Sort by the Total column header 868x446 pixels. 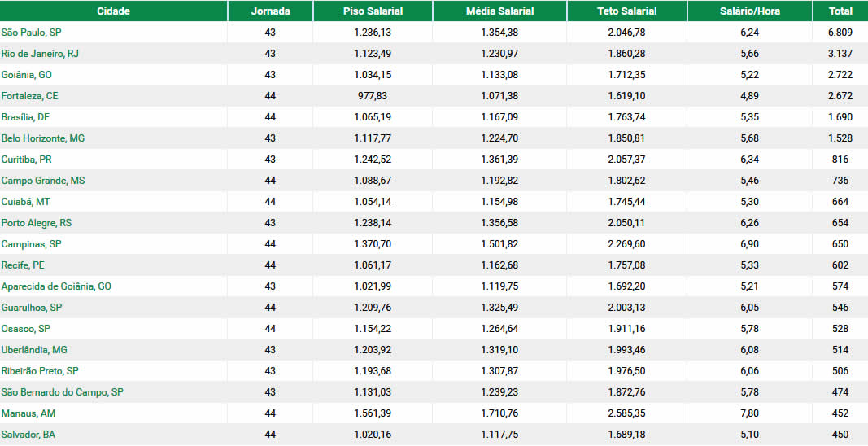(x=840, y=11)
